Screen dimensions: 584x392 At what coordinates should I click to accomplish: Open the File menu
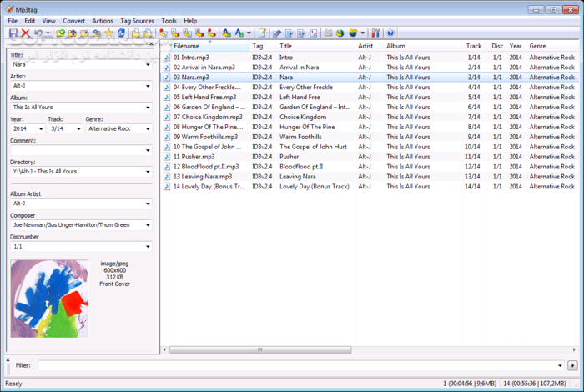(13, 21)
